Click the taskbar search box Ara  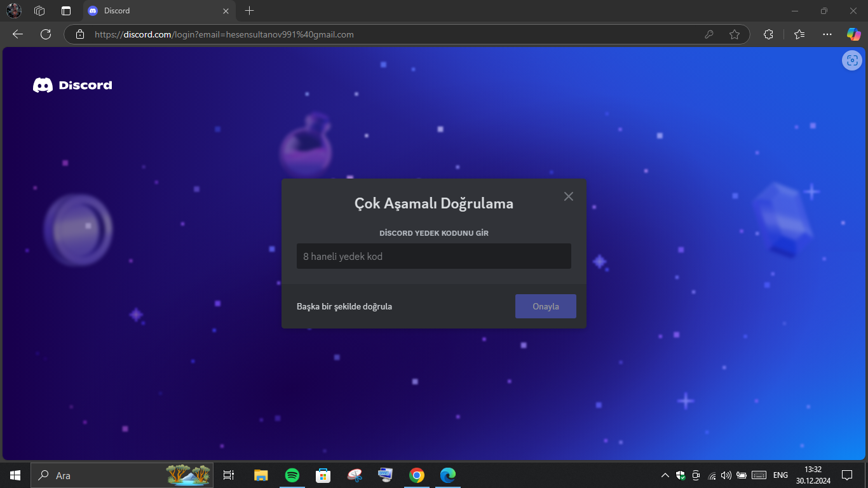(122, 475)
